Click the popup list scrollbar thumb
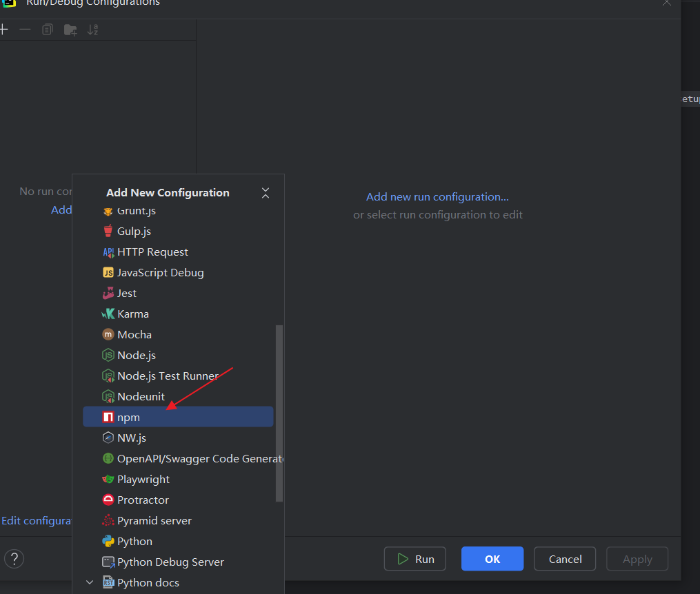Screen dimensions: 700x594 279,413
